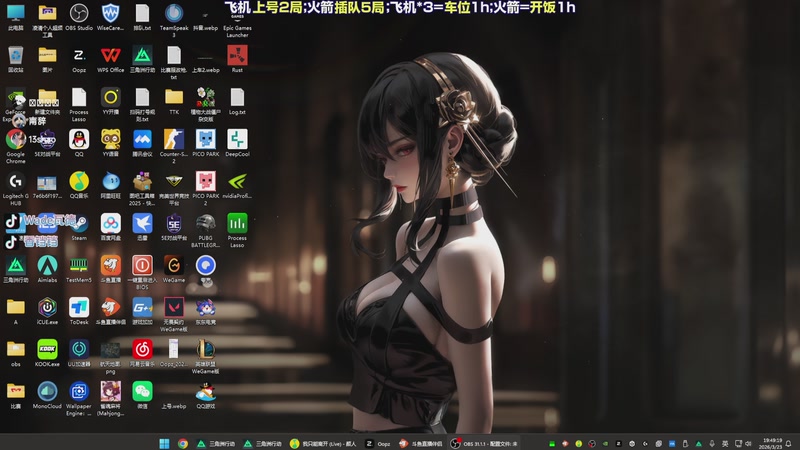Launch Epic Games Launcher

[237, 20]
